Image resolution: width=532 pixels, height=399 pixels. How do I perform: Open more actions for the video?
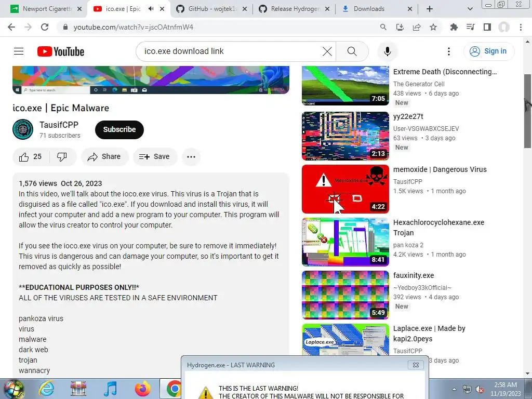[x=191, y=157]
